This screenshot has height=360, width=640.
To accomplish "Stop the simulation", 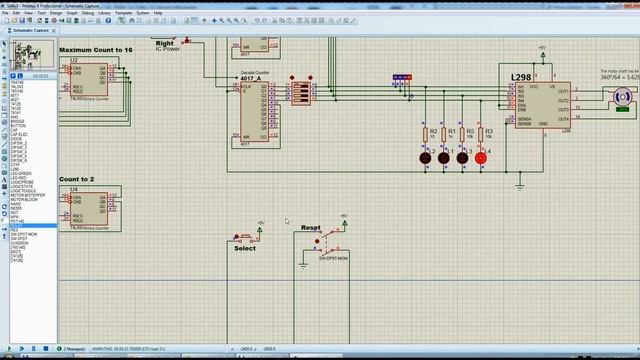I will pyautogui.click(x=46, y=349).
